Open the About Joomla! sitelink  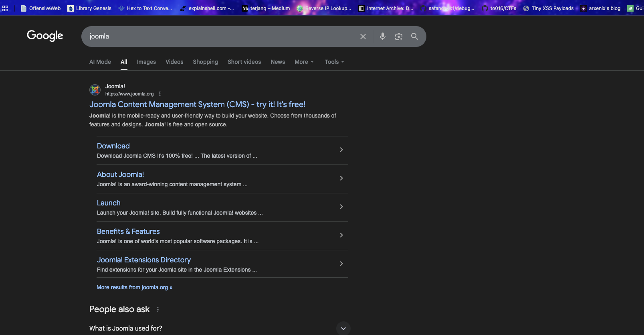[120, 175]
